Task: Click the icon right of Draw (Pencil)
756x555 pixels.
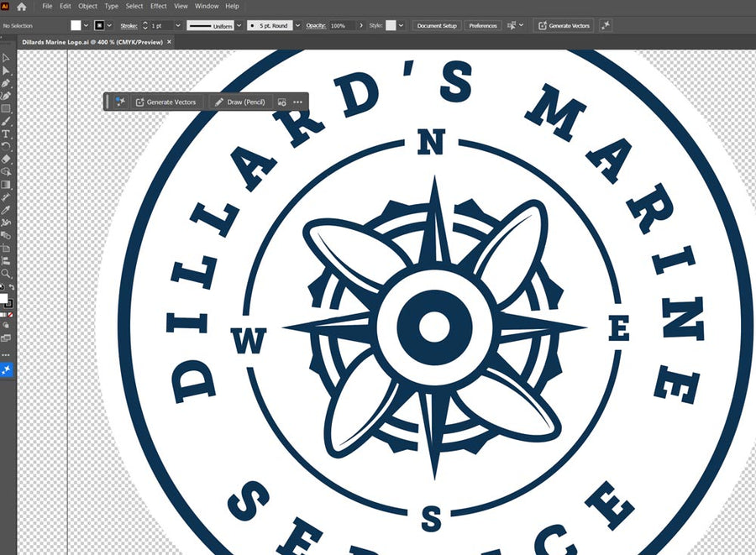Action: tap(281, 102)
